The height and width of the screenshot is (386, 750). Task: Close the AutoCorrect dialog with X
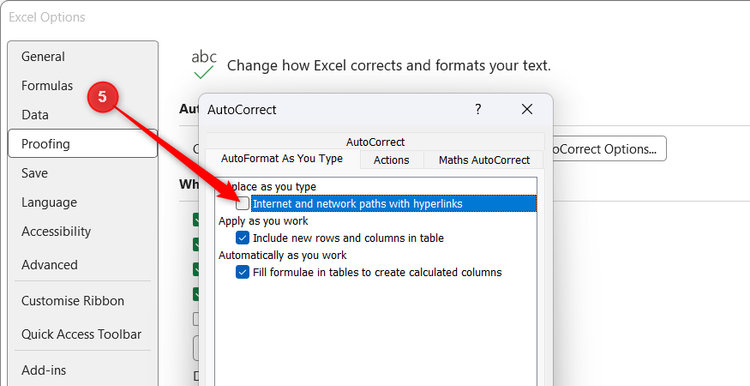pos(527,109)
